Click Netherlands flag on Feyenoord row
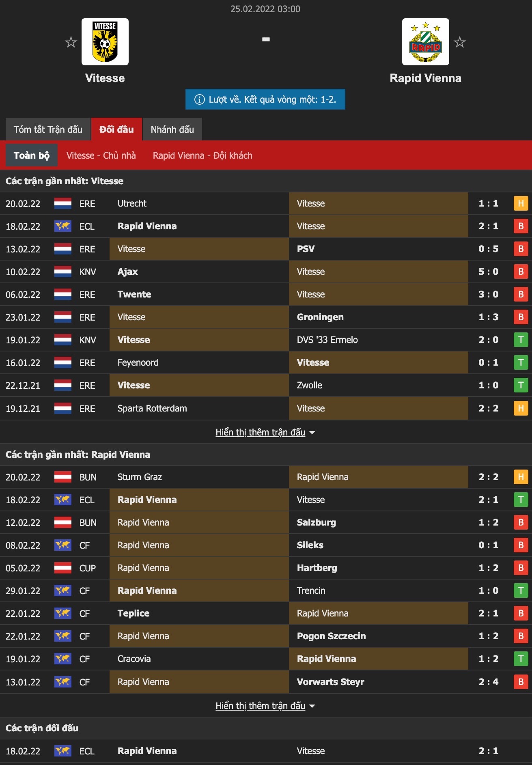Image resolution: width=532 pixels, height=765 pixels. 63,362
